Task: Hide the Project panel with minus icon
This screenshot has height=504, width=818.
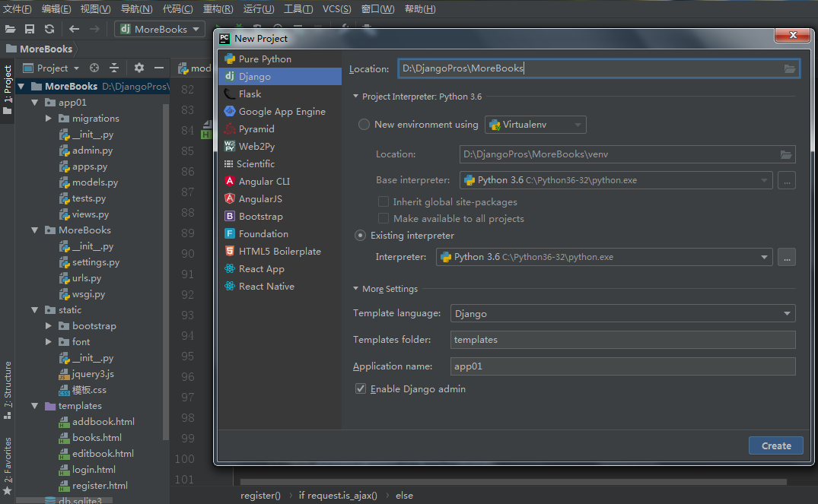Action: click(158, 68)
